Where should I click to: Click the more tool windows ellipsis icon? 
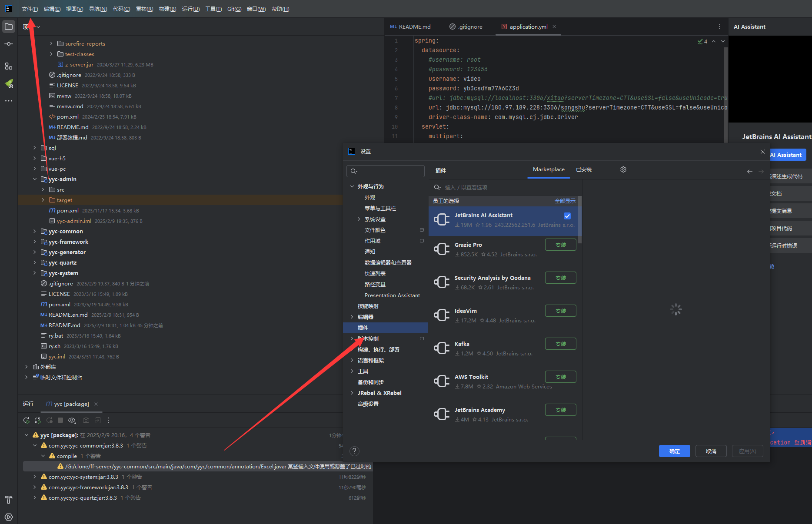[x=9, y=101]
